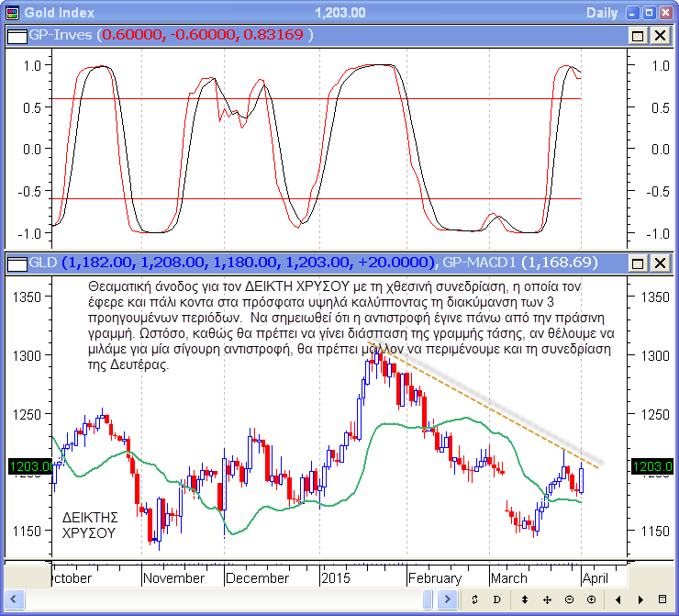Click the April label on date axis
679x616 pixels.
[x=596, y=578]
